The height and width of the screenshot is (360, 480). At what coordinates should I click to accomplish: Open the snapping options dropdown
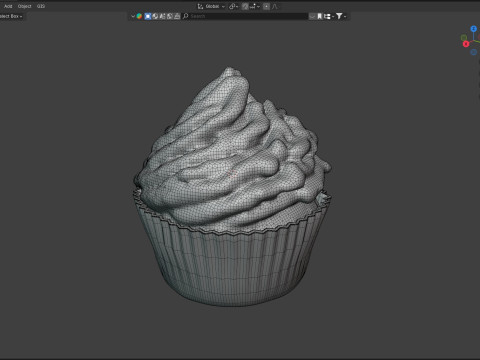255,6
